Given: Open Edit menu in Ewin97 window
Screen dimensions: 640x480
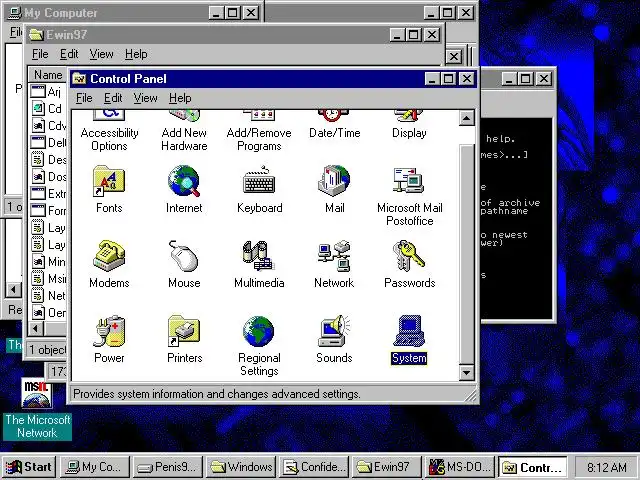Looking at the screenshot, I should point(69,54).
